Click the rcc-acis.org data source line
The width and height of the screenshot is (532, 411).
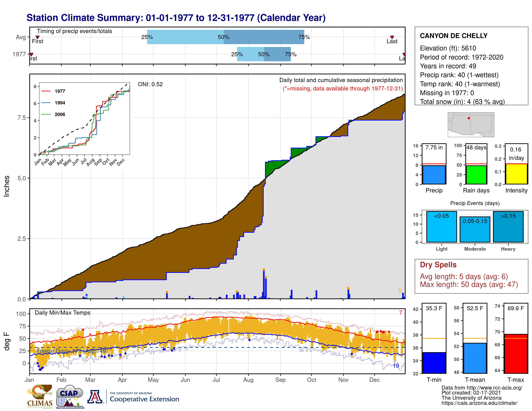[482, 388]
